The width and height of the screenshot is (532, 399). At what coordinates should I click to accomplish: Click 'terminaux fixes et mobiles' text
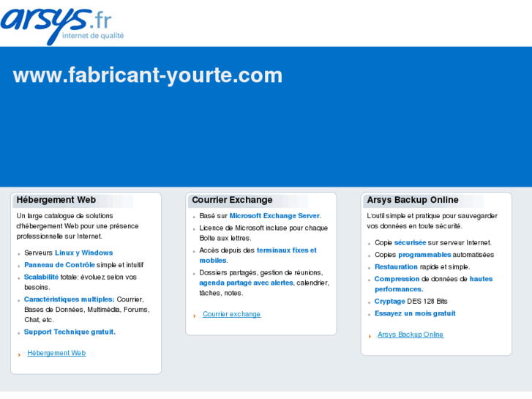point(258,256)
